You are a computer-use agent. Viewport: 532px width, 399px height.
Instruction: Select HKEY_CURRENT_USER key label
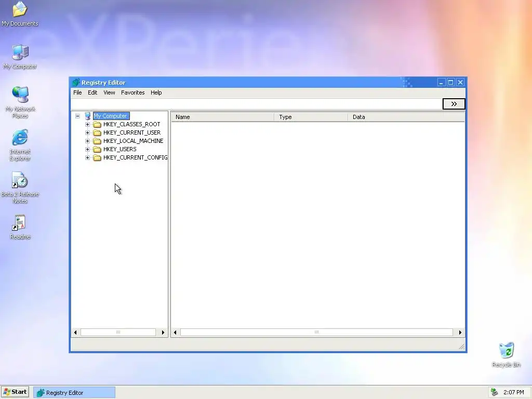pyautogui.click(x=132, y=132)
